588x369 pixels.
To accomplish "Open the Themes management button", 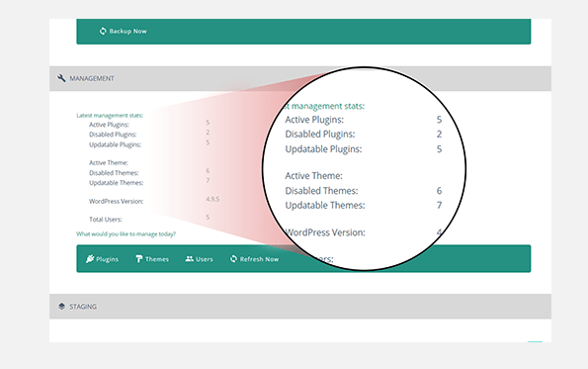I will tap(152, 259).
